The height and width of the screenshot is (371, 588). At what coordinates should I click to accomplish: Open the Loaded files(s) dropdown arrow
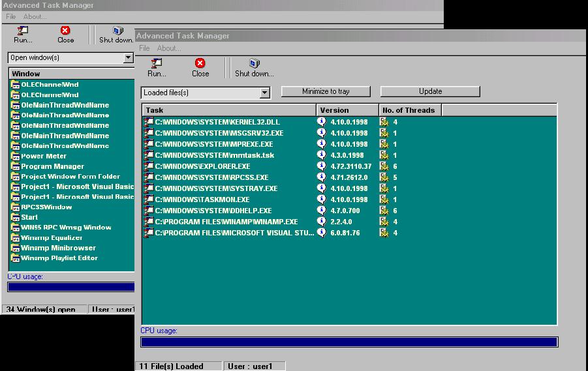coord(264,93)
